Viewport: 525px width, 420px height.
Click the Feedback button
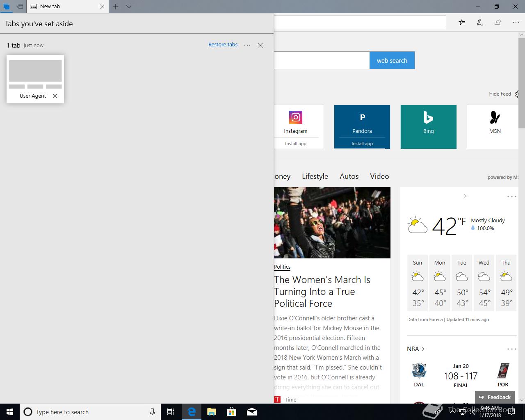pyautogui.click(x=495, y=397)
